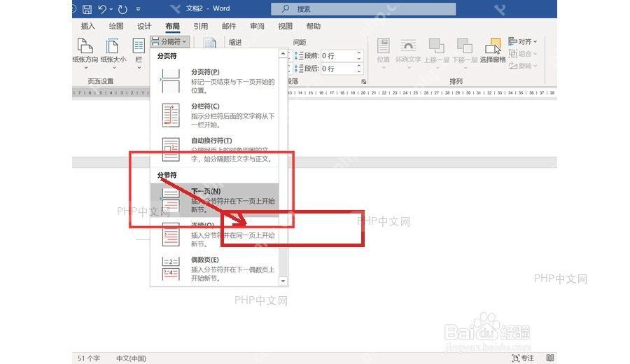This screenshot has height=364, width=630.
Task: Click the next-page section break icon
Action: [x=170, y=200]
